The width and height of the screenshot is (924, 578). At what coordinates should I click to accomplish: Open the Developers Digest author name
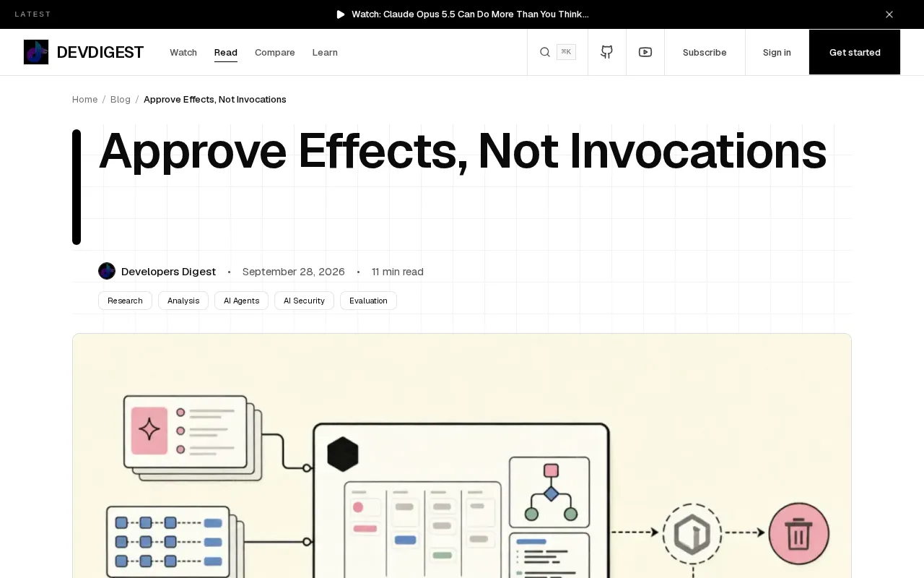(x=168, y=272)
